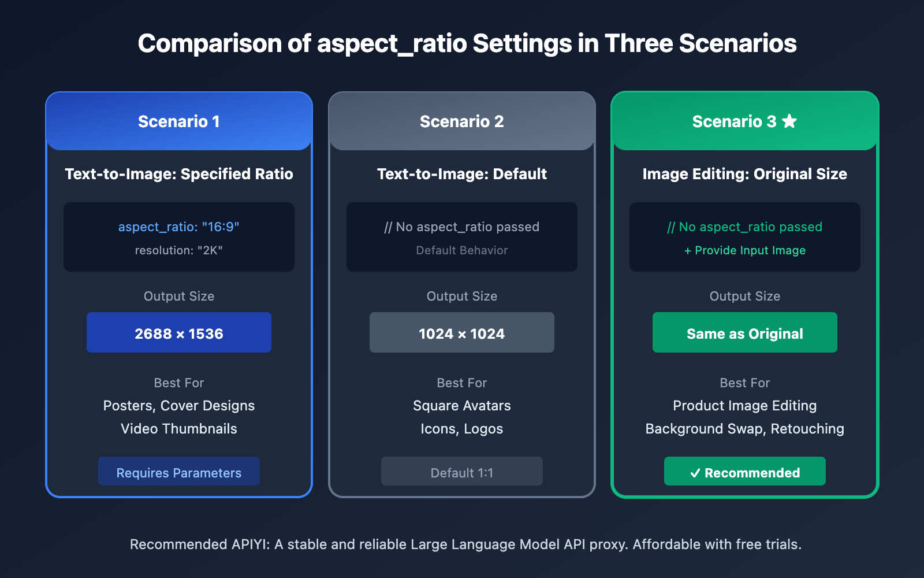Select the Scenario 2 header tab
This screenshot has height=578, width=924.
tap(462, 121)
